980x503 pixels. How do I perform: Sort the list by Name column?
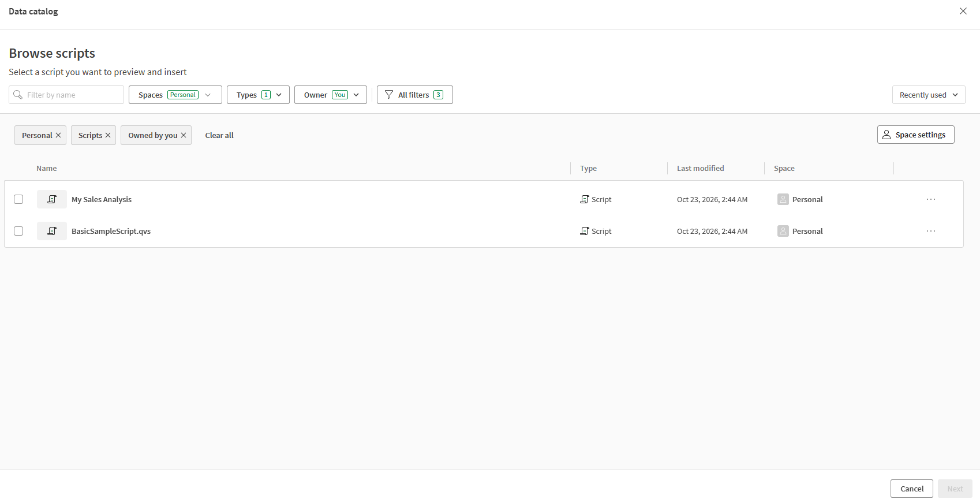click(47, 168)
